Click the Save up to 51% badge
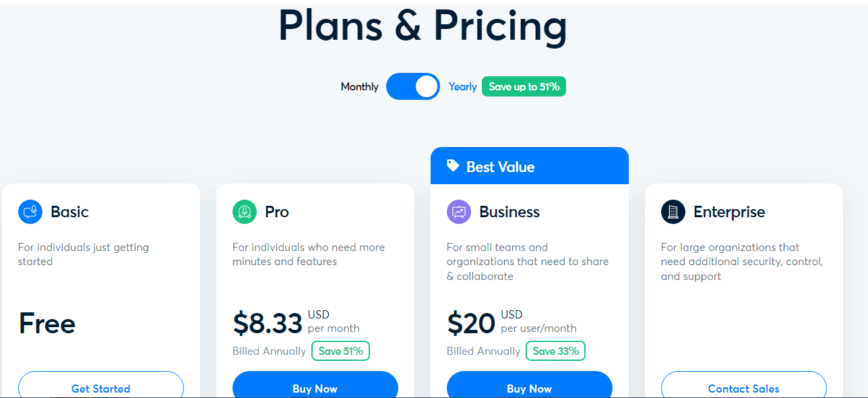 point(524,87)
